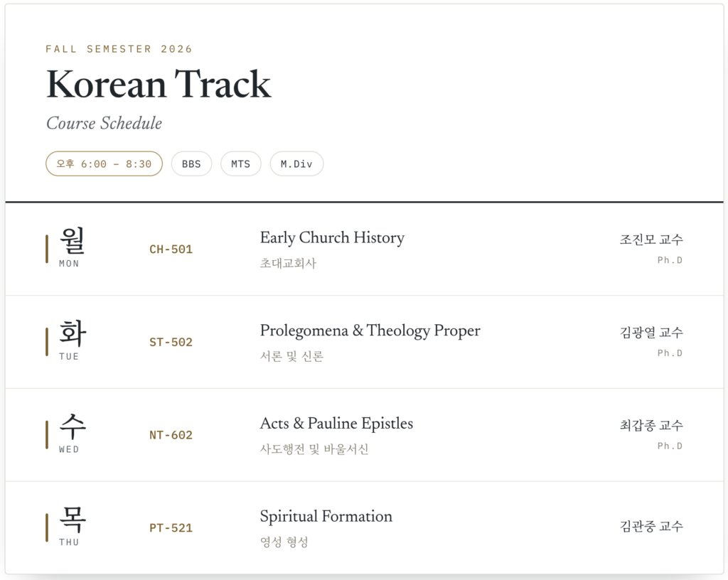Click the MTS program tag

point(240,163)
